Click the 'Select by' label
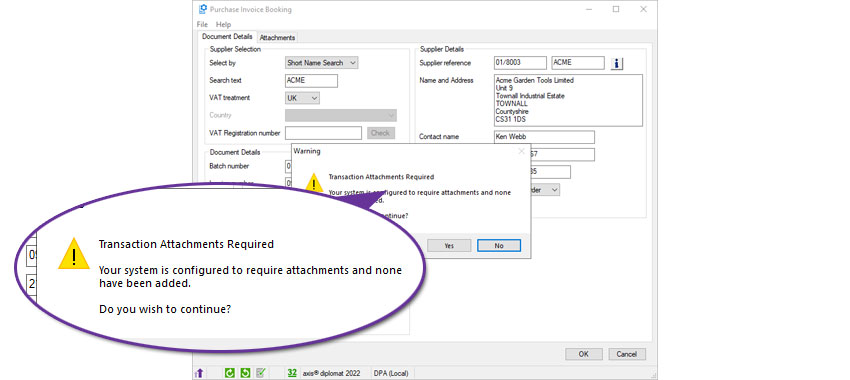Viewport: 850px width, 380px height. (x=222, y=63)
